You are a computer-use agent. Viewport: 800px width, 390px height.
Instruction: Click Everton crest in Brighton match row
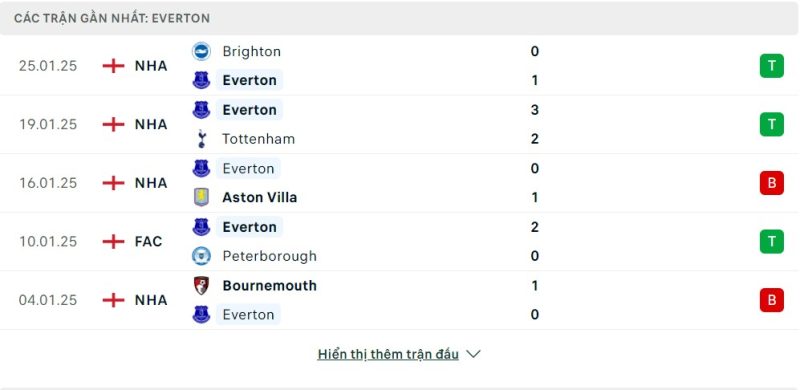(x=201, y=80)
